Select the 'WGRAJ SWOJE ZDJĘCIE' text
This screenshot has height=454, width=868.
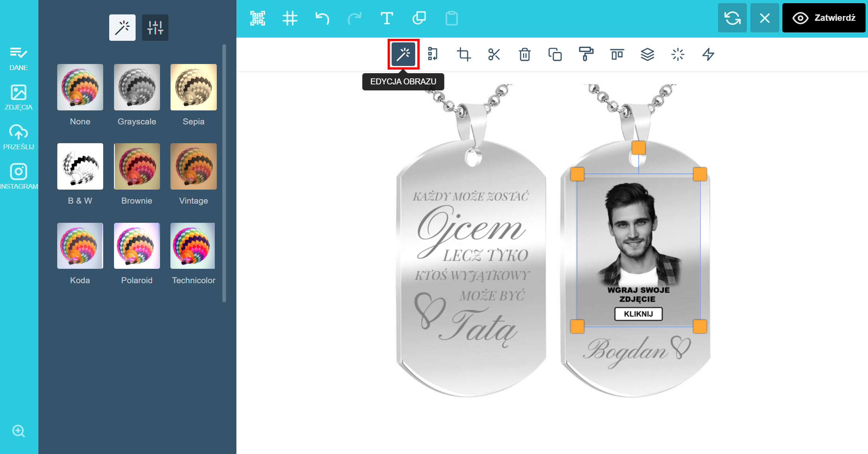click(x=638, y=295)
